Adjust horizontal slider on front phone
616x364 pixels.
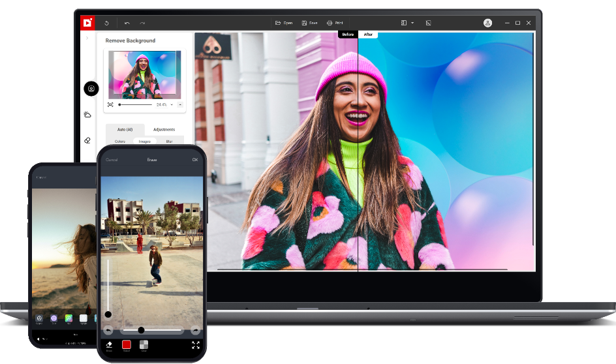[x=152, y=330]
